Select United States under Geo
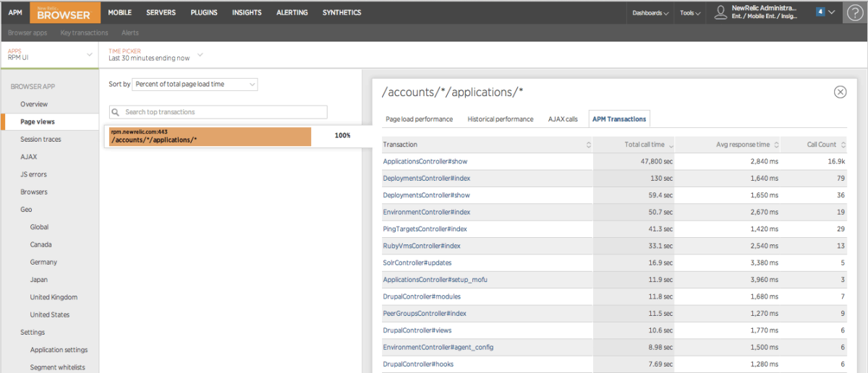868x373 pixels. pos(49,314)
